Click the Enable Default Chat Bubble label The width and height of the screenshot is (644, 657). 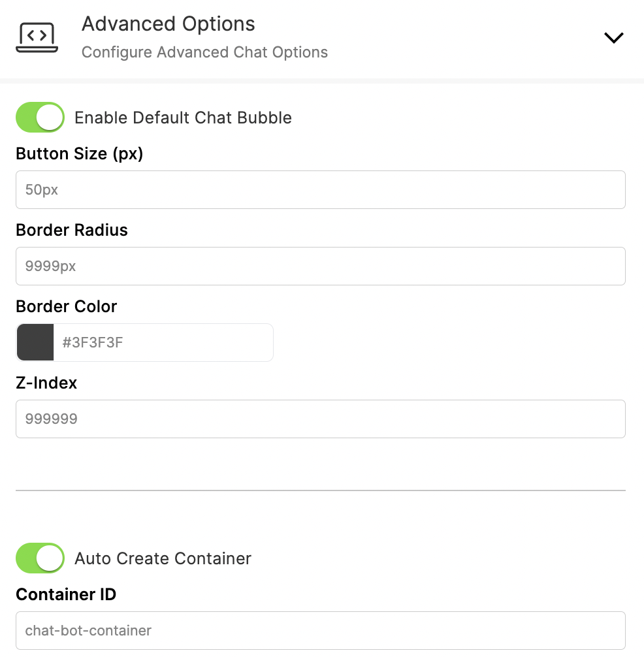(x=183, y=118)
